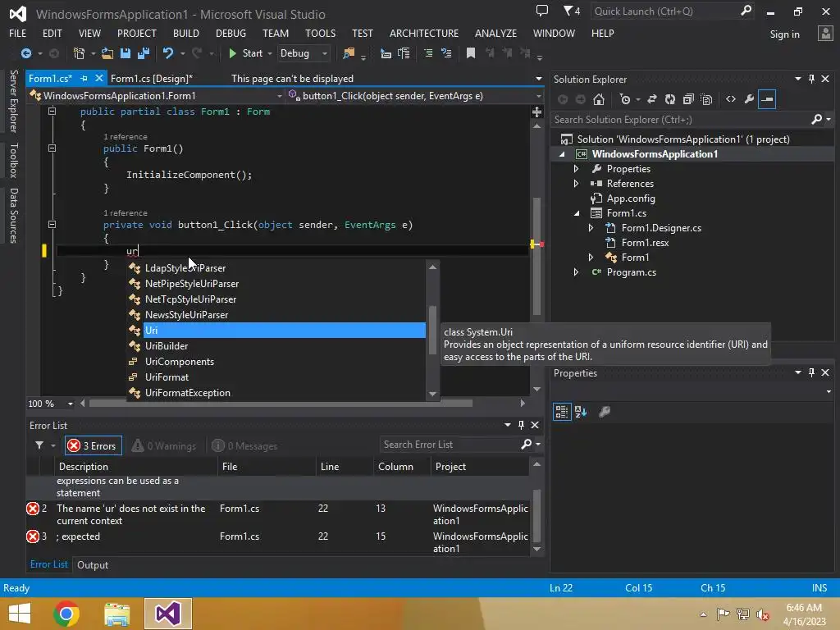Open Chrome from the taskbar
The height and width of the screenshot is (630, 840).
tap(66, 614)
